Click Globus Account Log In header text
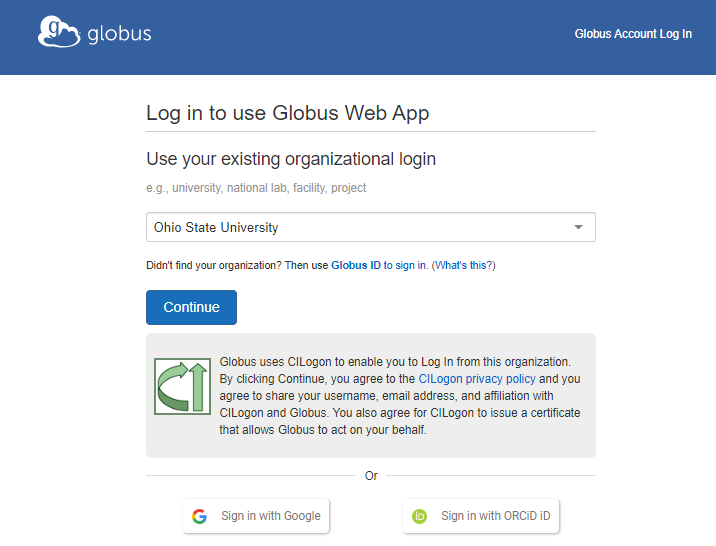 [x=633, y=34]
